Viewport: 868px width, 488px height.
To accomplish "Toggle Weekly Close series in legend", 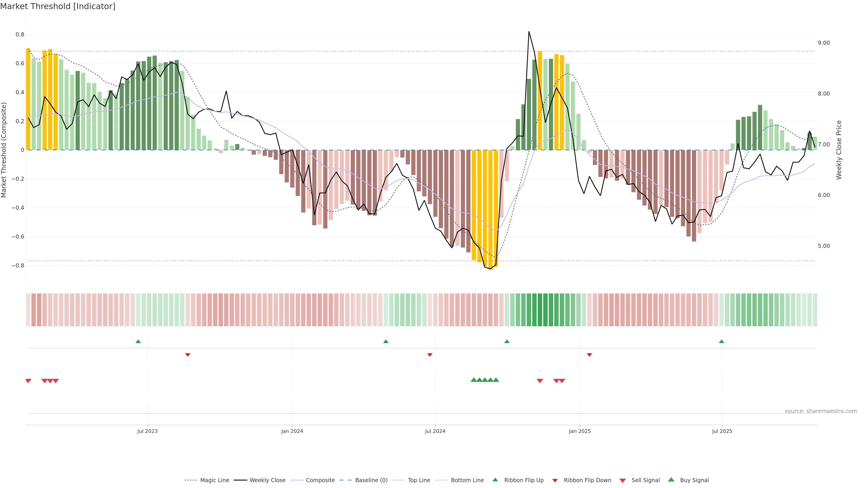I will click(267, 480).
